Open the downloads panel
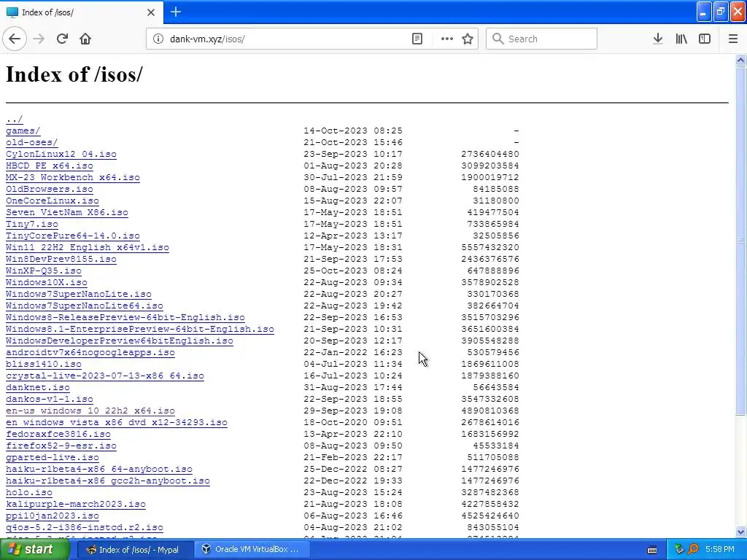The image size is (747, 560). pos(658,39)
